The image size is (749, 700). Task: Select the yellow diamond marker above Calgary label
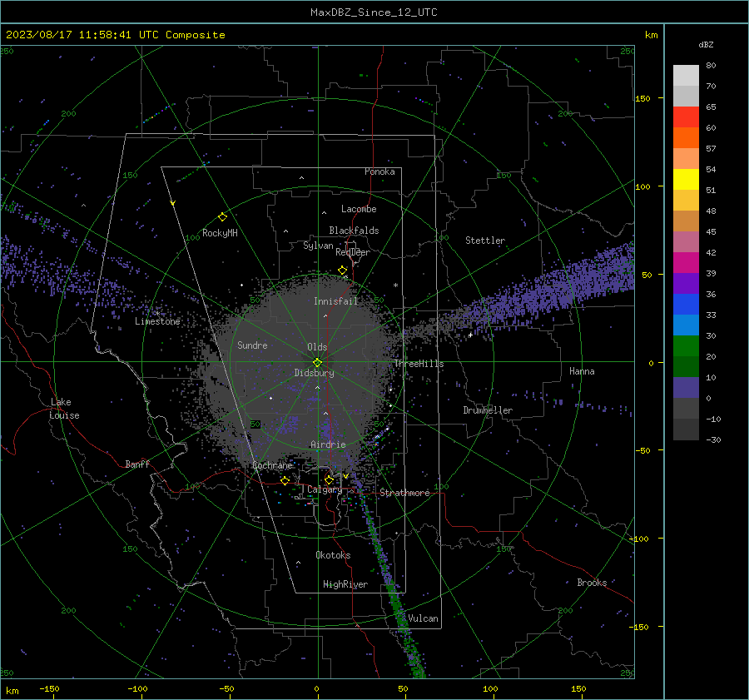(x=329, y=479)
